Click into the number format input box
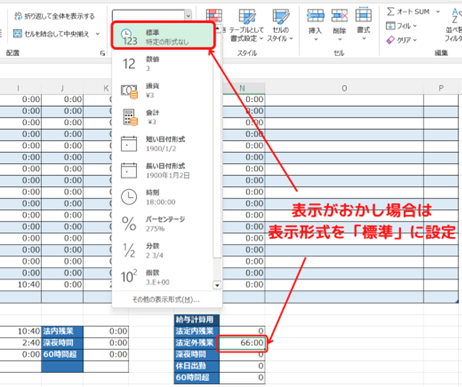This screenshot has width=462, height=387. click(149, 15)
